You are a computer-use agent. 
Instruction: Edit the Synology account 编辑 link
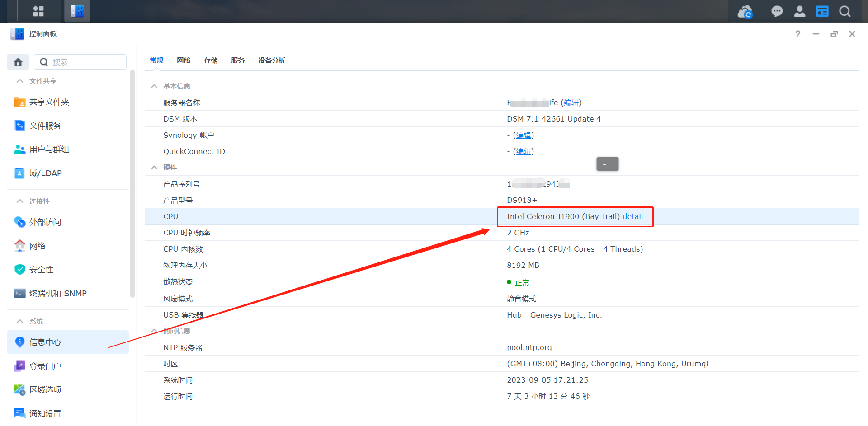[x=524, y=135]
